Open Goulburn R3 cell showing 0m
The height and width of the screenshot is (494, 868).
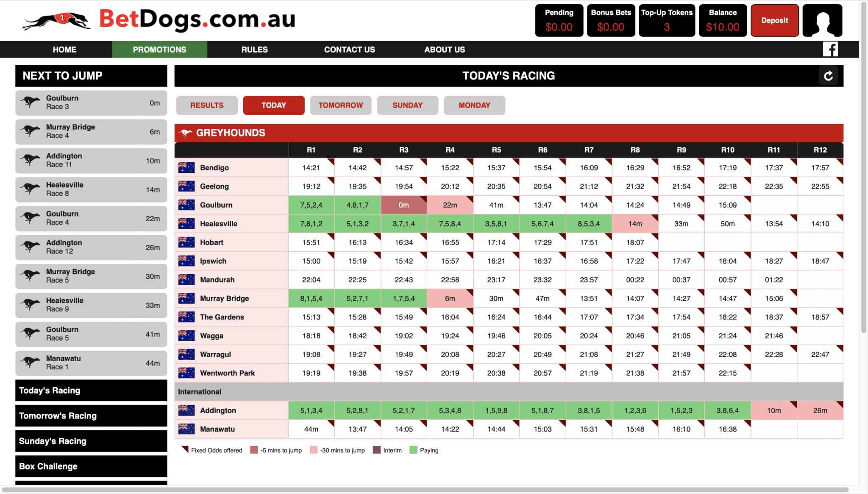403,205
